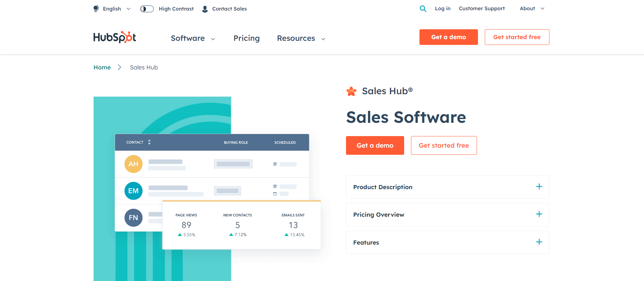Expand the Pricing Overview section

tap(447, 215)
